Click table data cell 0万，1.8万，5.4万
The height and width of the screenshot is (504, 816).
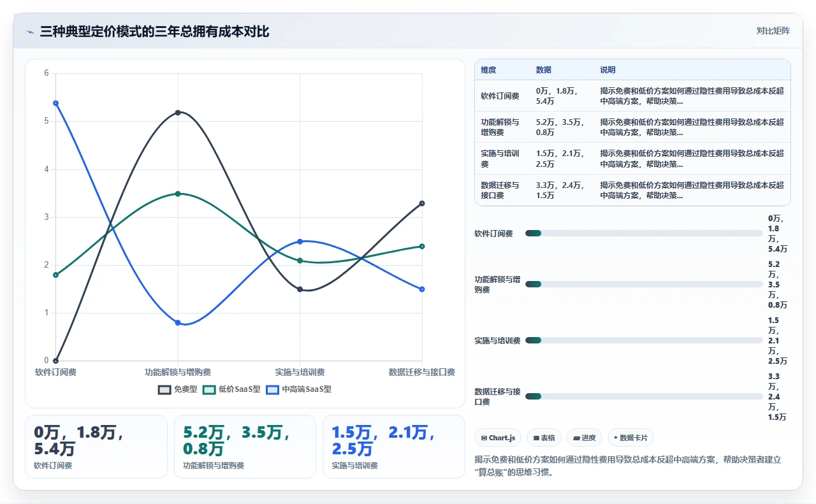tap(562, 96)
